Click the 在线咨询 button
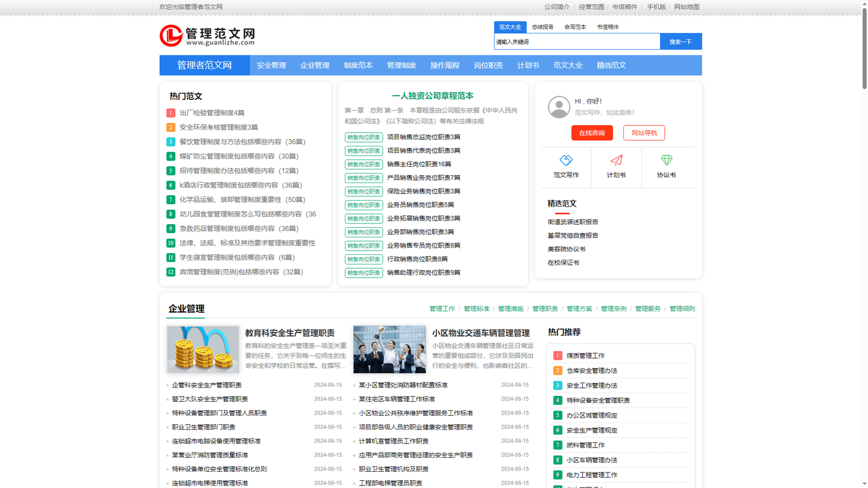Screen dimensions: 868x488 [x=592, y=133]
